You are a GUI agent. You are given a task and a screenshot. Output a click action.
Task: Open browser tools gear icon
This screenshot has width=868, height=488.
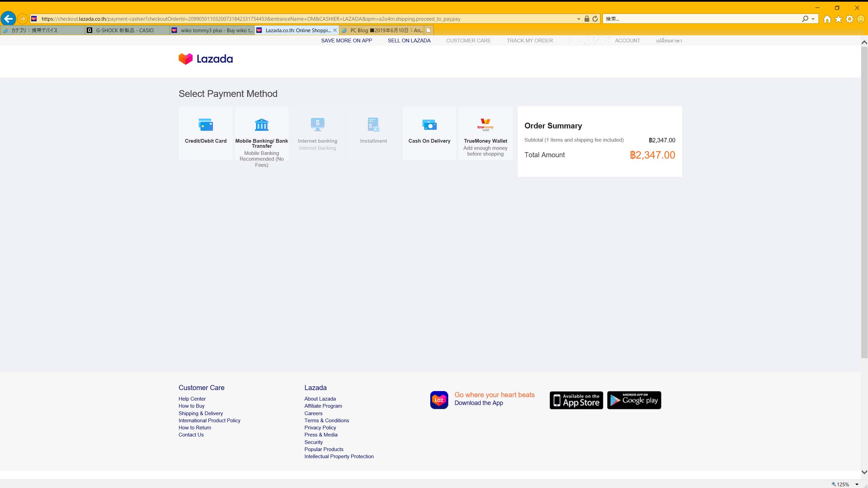coord(850,19)
